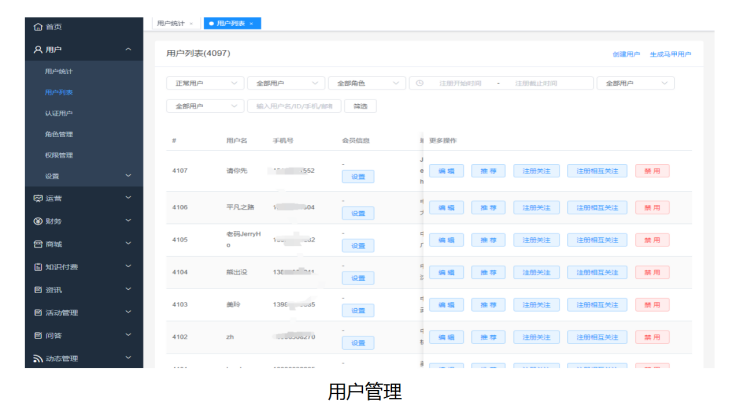
Task: Click 注册关注 for user 4106
Action: 537,208
